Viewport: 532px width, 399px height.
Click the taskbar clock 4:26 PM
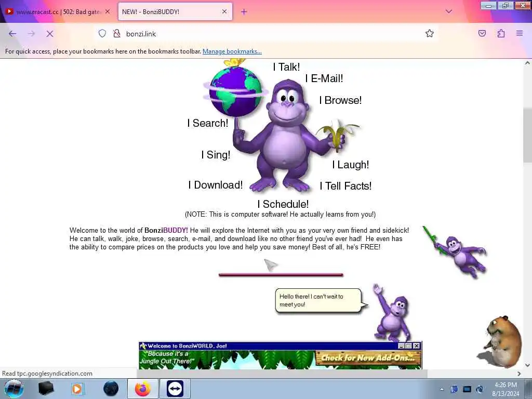tap(506, 385)
